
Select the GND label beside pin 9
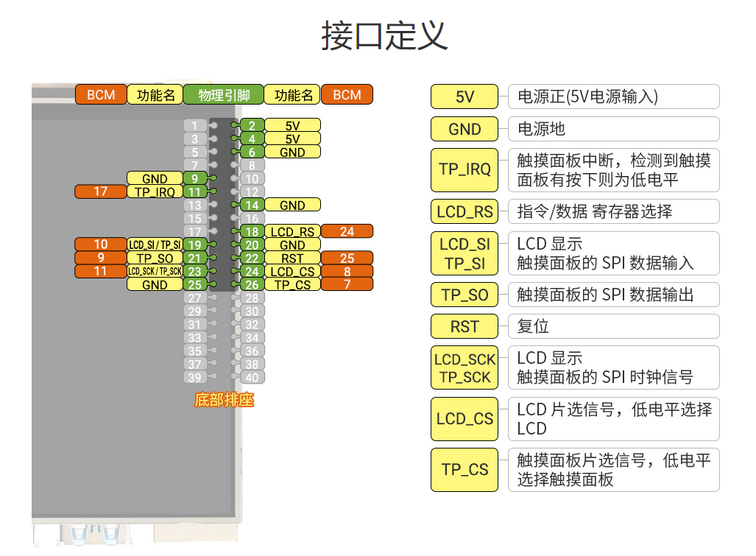(x=155, y=178)
